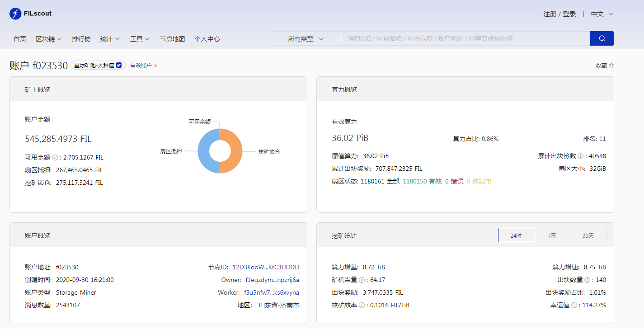Click the message count 2543107
The image size is (644, 329).
[x=68, y=305]
